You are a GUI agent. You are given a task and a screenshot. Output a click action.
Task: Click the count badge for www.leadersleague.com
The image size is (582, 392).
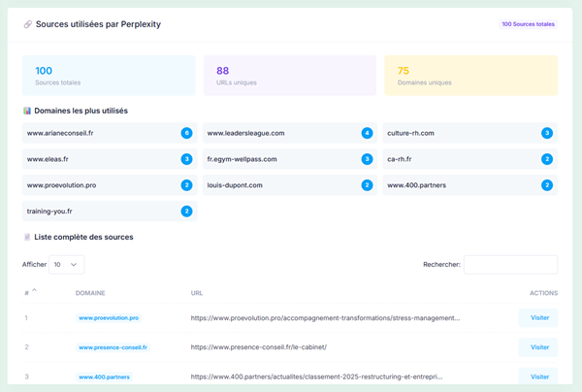pos(367,133)
